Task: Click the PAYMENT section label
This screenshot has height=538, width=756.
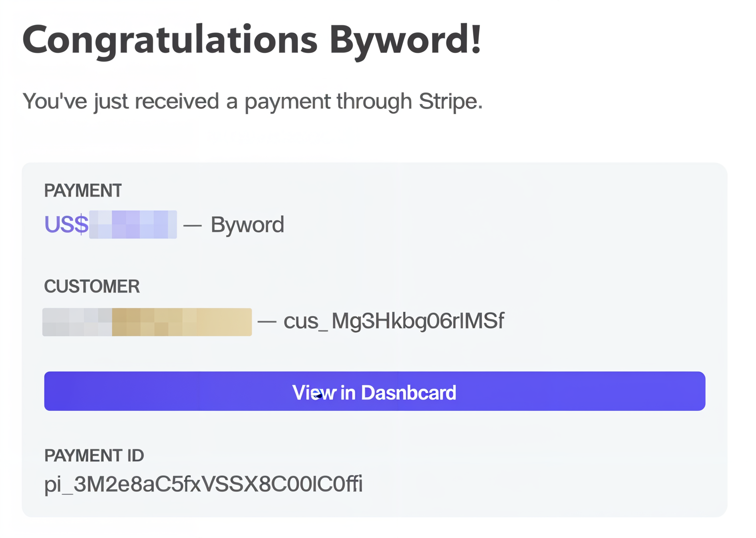Action: tap(83, 191)
